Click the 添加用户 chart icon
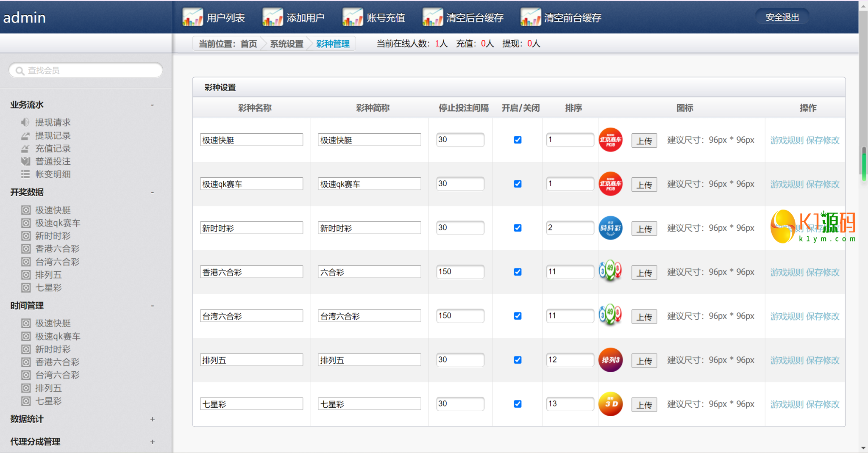Image resolution: width=868 pixels, height=453 pixels. point(273,17)
